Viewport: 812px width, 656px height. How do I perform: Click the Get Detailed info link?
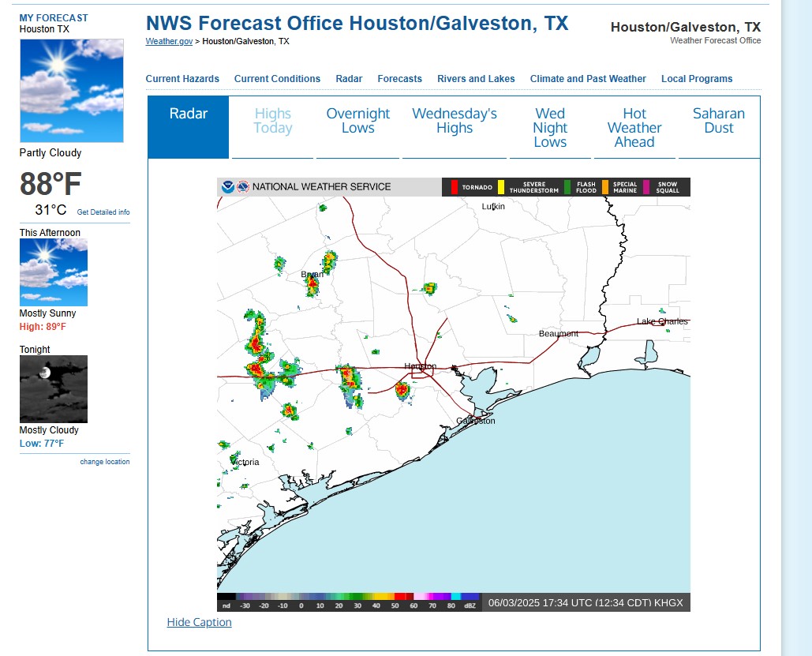(x=103, y=212)
